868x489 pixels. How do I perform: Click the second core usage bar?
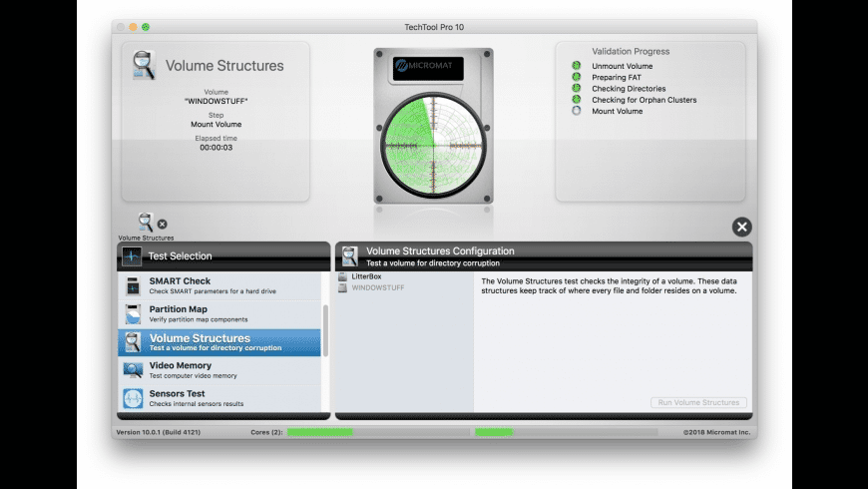point(566,432)
